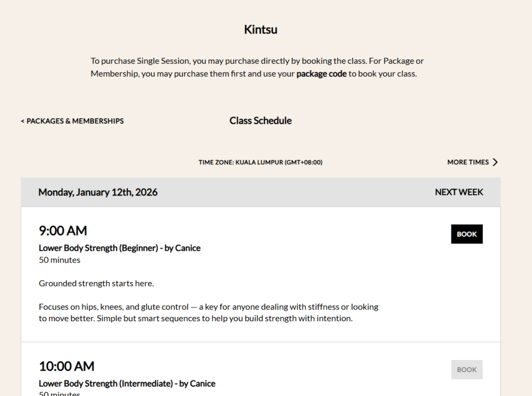532x396 pixels.
Task: Click the greyed BOOK button for 10:00 AM
Action: tap(467, 370)
